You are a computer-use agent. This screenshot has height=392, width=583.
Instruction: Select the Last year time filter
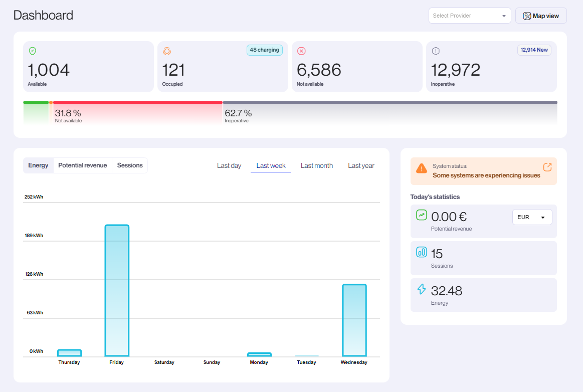click(x=360, y=165)
